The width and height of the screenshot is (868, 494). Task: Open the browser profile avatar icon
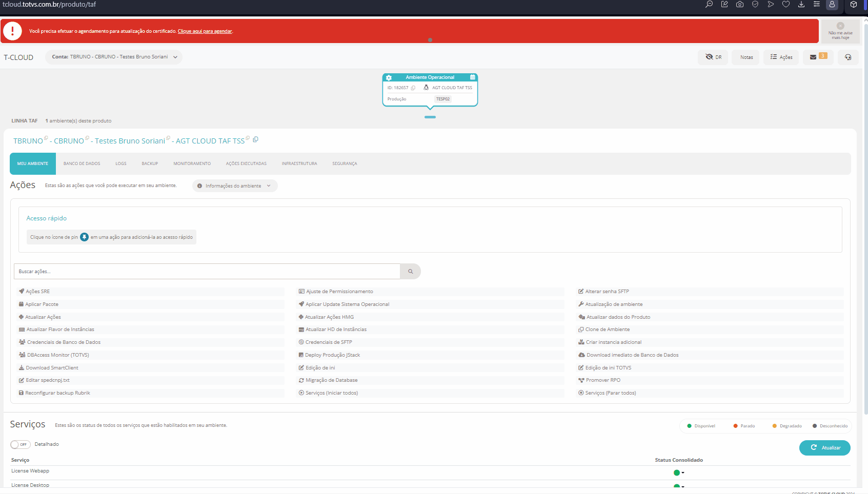coord(832,4)
